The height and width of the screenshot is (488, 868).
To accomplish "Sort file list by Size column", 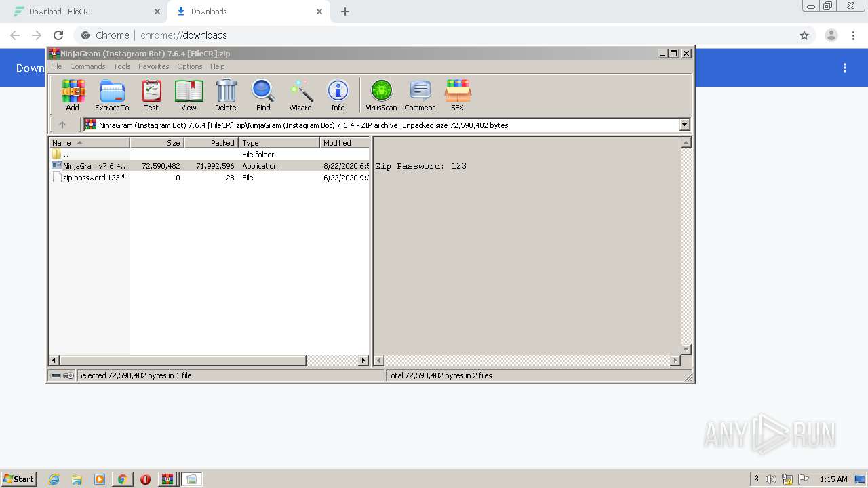I will [x=157, y=142].
